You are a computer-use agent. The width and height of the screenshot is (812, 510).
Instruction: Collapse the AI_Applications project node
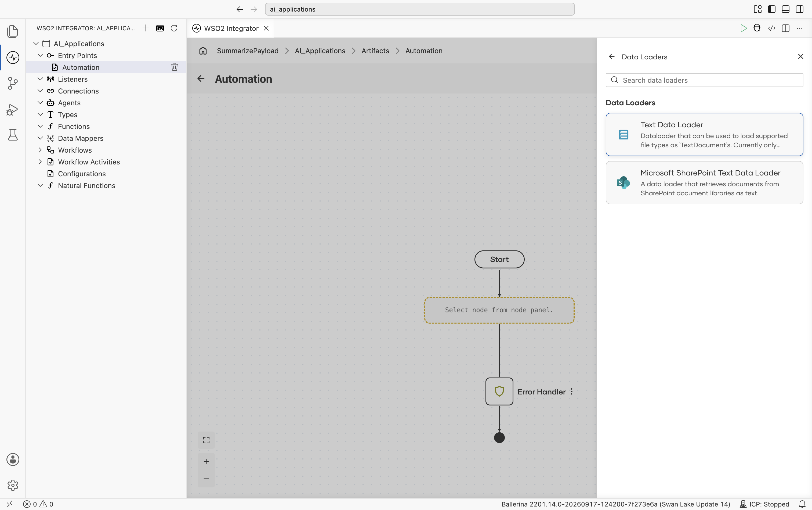(36, 44)
